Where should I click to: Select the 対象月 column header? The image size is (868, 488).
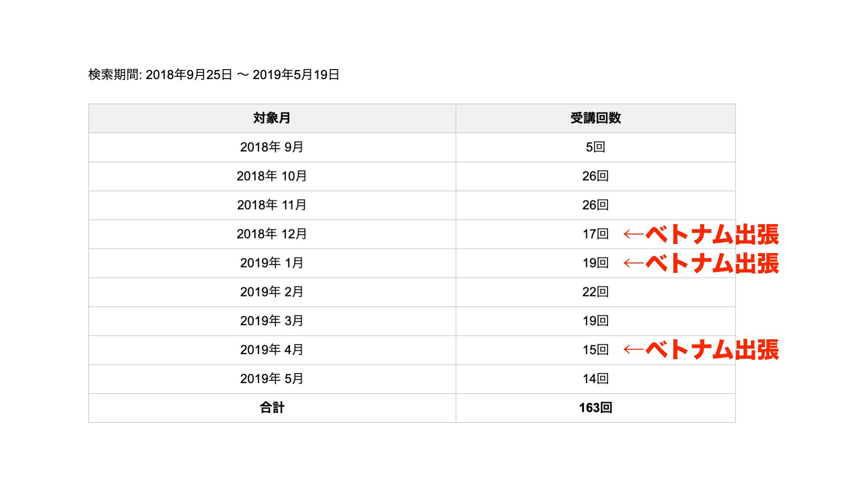pos(272,118)
